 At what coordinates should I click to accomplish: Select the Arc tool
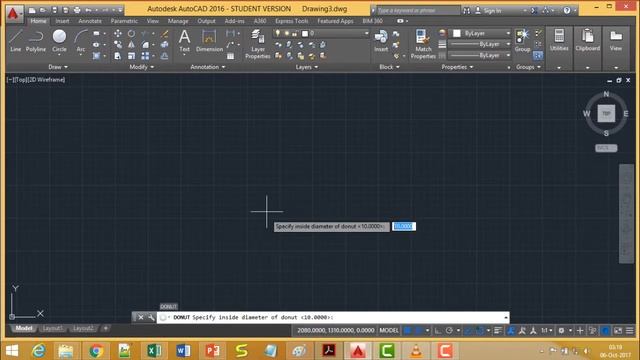(80, 41)
